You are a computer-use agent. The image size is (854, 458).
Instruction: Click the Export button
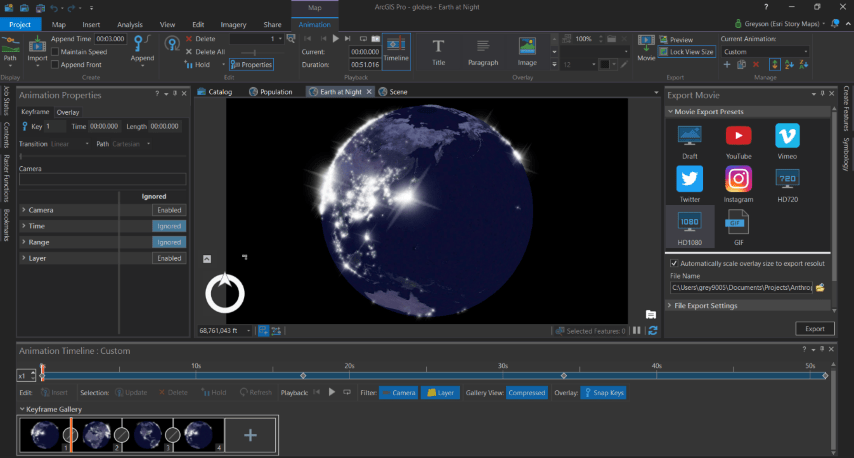(814, 328)
